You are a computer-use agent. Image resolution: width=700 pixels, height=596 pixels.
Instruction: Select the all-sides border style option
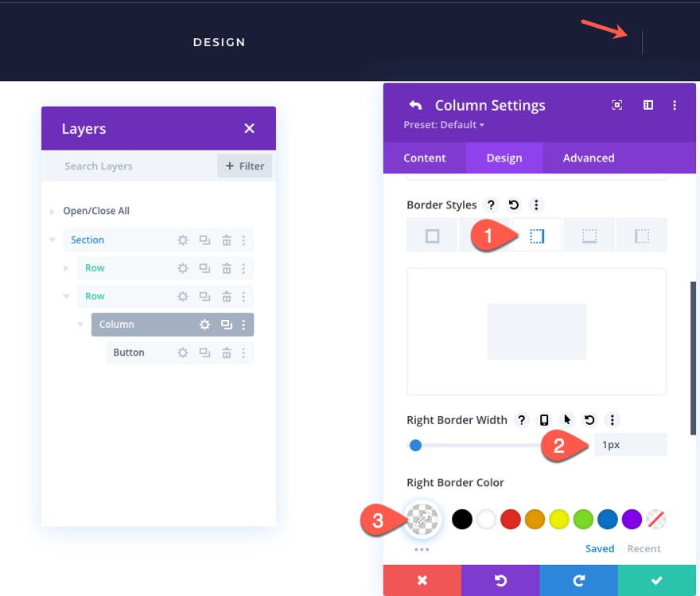(x=431, y=235)
